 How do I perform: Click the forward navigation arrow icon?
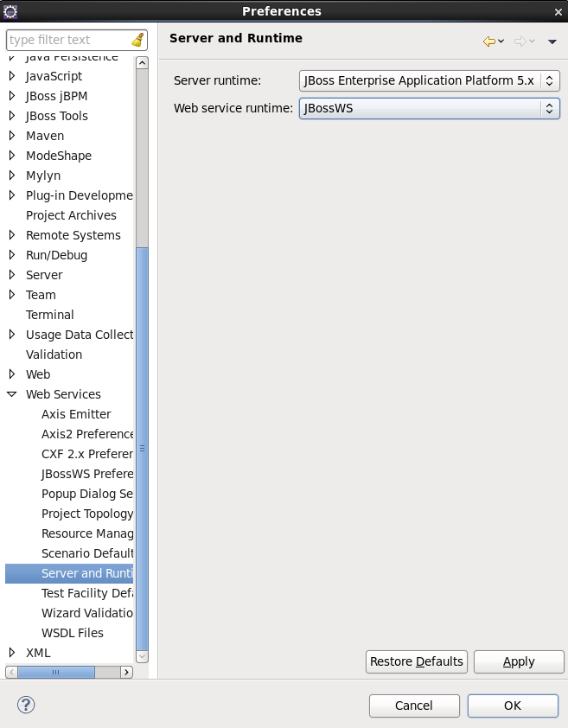pyautogui.click(x=520, y=42)
